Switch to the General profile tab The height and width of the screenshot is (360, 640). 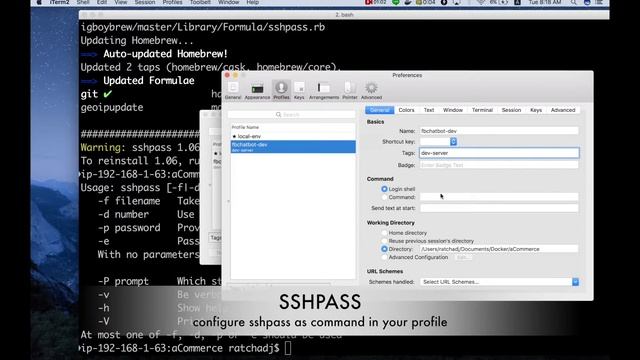(380, 110)
